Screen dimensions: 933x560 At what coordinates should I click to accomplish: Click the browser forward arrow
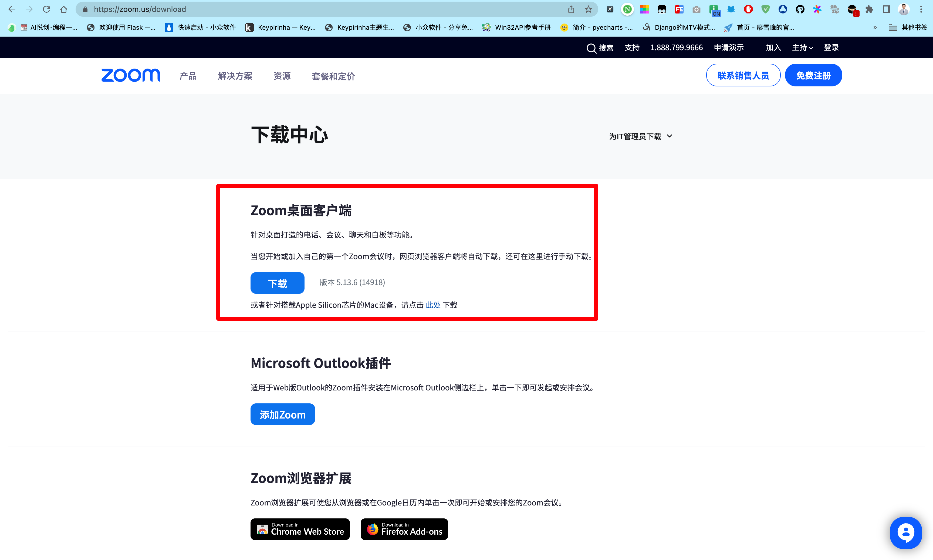point(29,9)
